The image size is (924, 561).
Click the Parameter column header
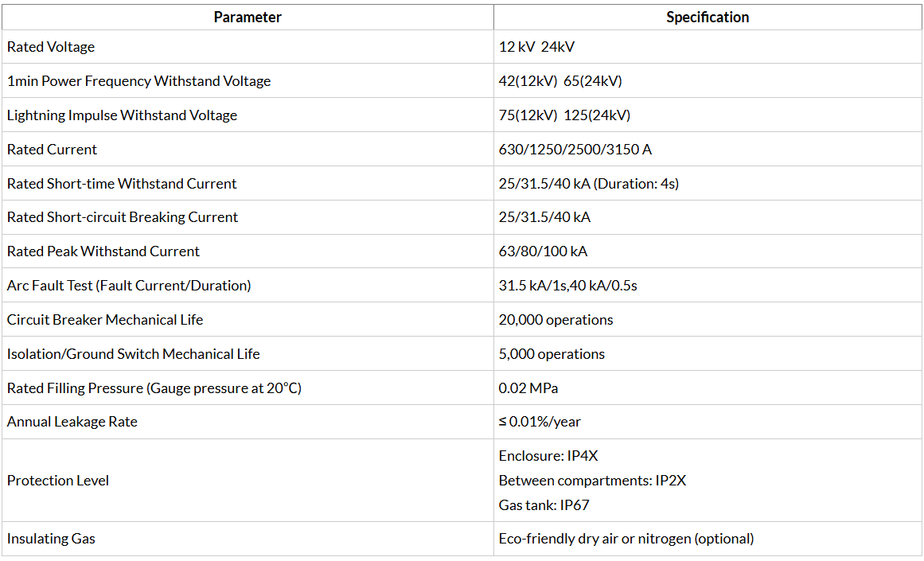248,17
